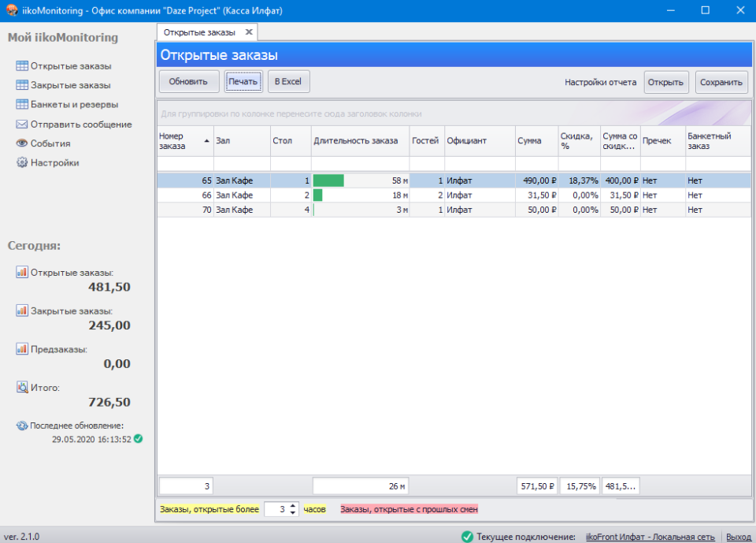Click the 31,50 ₽ Сумма cell of order 66
This screenshot has height=543, width=756.
(536, 195)
